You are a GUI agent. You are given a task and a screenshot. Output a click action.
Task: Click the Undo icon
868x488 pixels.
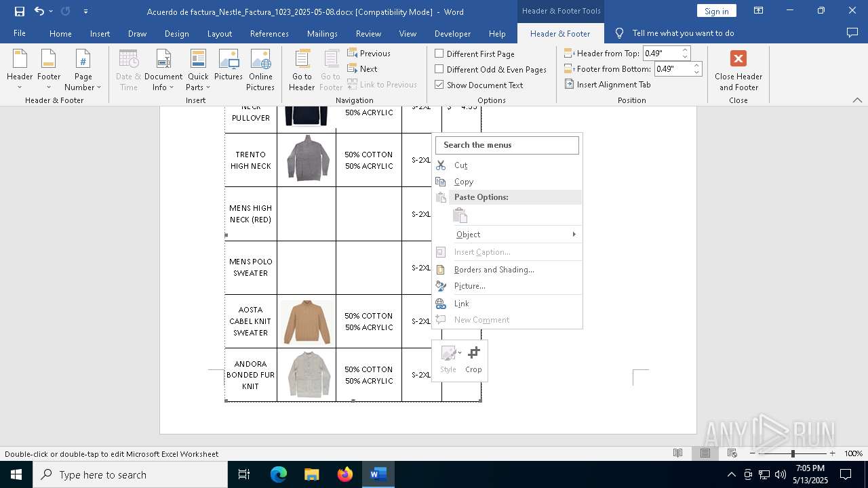click(x=39, y=11)
